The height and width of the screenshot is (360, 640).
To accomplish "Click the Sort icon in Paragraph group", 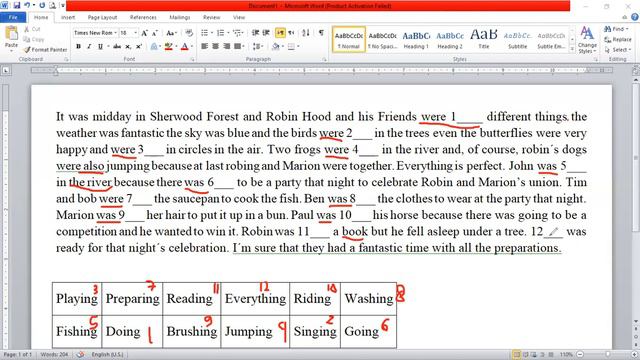I will (306, 33).
